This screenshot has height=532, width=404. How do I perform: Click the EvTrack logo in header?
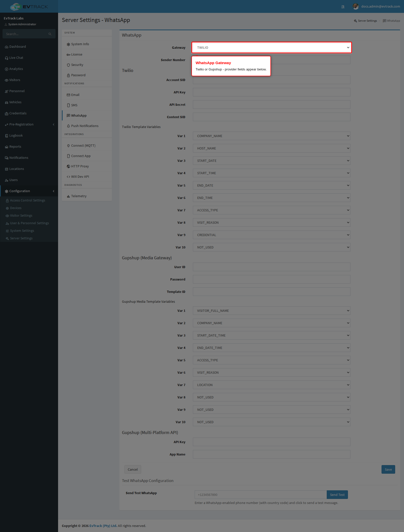[29, 7]
